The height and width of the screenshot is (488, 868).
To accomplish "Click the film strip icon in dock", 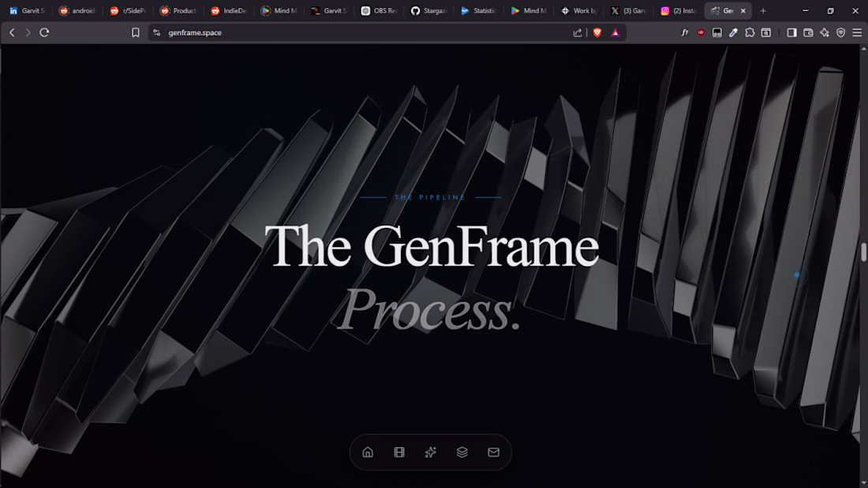I will click(x=399, y=452).
